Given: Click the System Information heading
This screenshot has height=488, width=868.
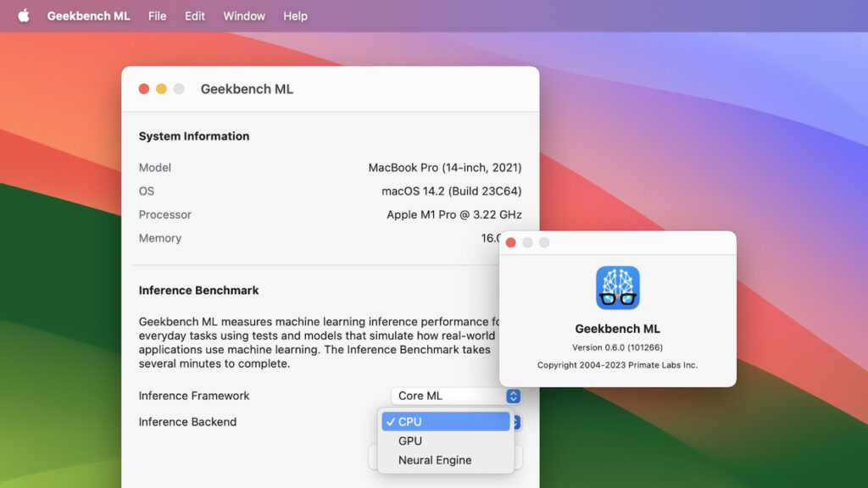Looking at the screenshot, I should pyautogui.click(x=194, y=136).
